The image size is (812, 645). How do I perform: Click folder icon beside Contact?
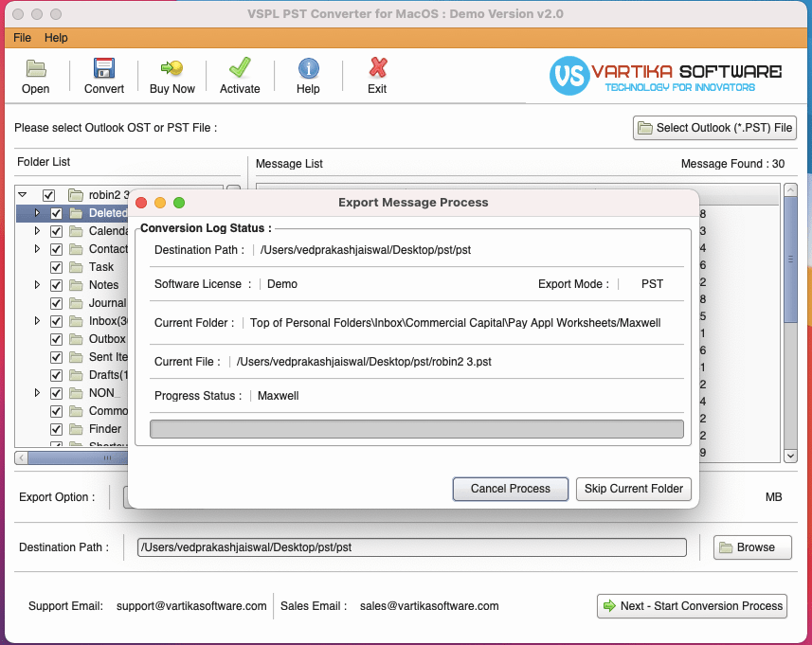pos(76,249)
